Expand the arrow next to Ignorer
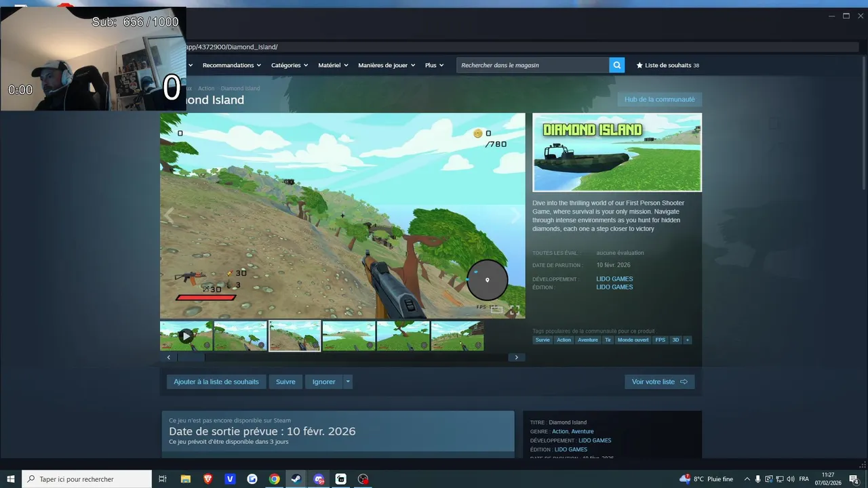The width and height of the screenshot is (868, 488). pos(348,382)
